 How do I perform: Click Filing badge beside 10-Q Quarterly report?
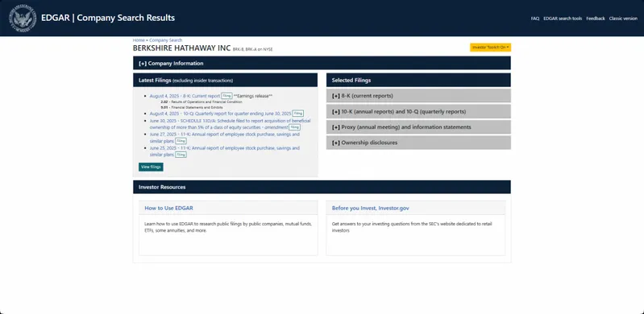tap(297, 114)
